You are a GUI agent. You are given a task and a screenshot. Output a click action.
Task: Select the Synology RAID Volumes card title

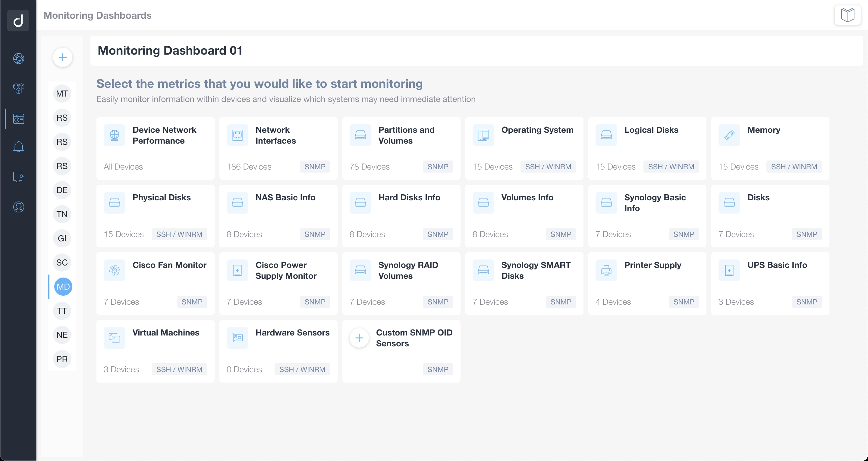408,270
